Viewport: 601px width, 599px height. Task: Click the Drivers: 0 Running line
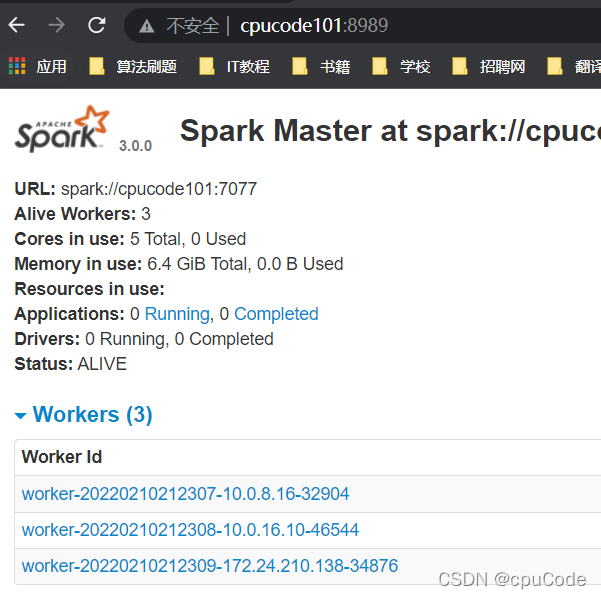point(144,339)
